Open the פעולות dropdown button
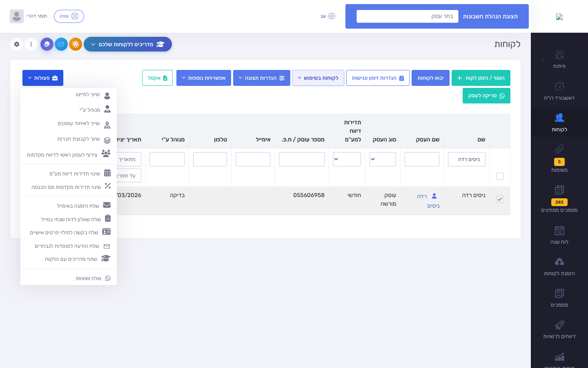Screen dimensions: 588x368 (x=43, y=78)
